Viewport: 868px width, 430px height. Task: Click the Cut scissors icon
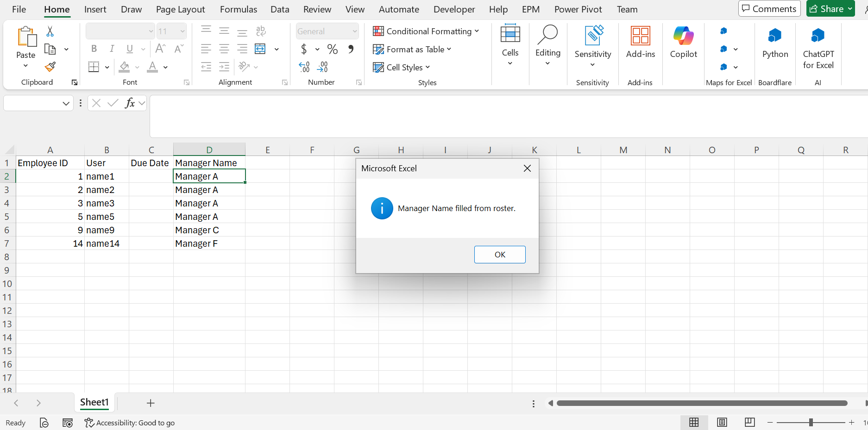point(50,31)
